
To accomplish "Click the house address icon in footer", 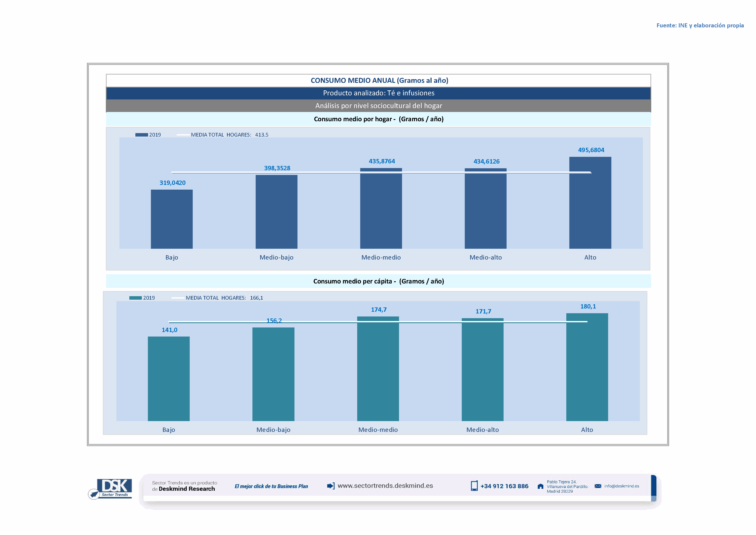I will pos(540,486).
